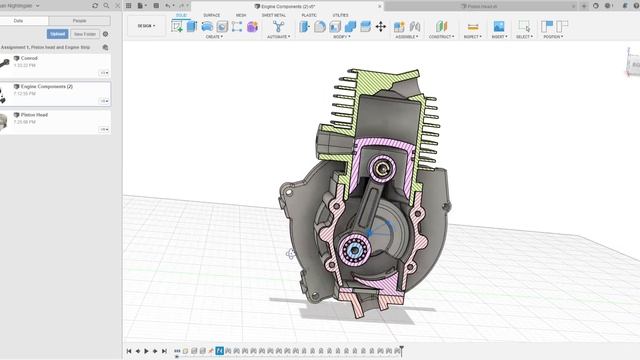Click the Select tool icon
Screen dimensions: 640x360
point(524,27)
